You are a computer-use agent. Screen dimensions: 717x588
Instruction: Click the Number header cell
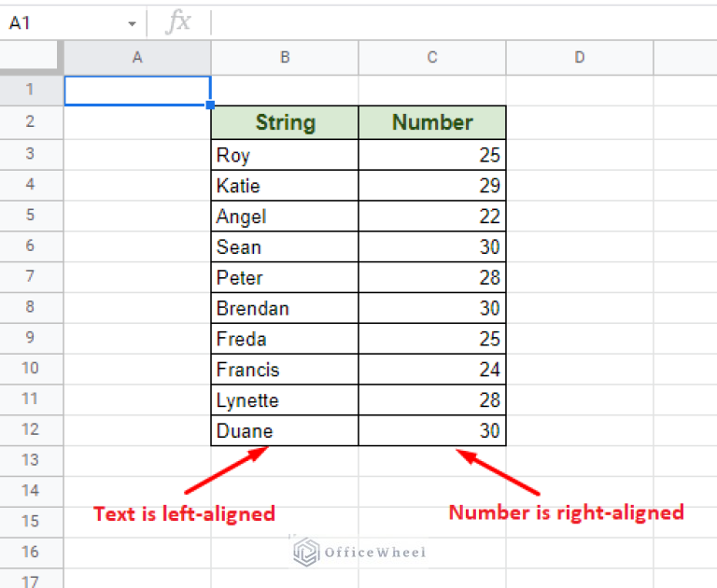point(432,122)
